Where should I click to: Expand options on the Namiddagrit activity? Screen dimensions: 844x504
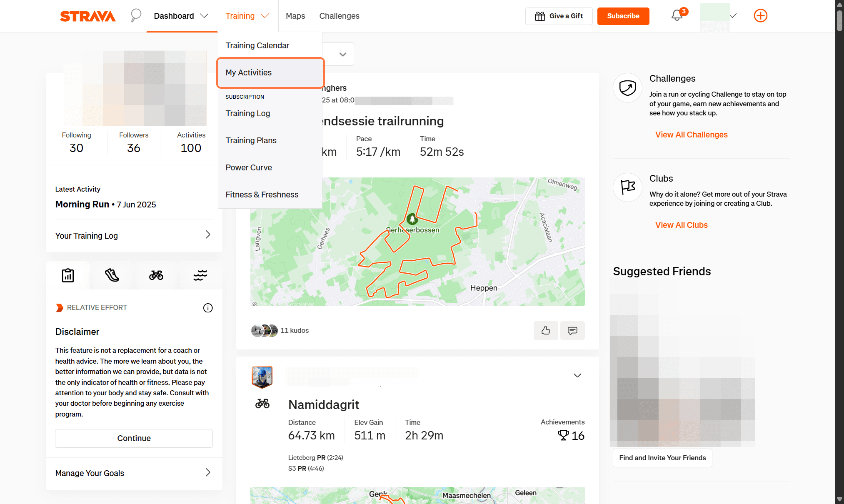[577, 375]
